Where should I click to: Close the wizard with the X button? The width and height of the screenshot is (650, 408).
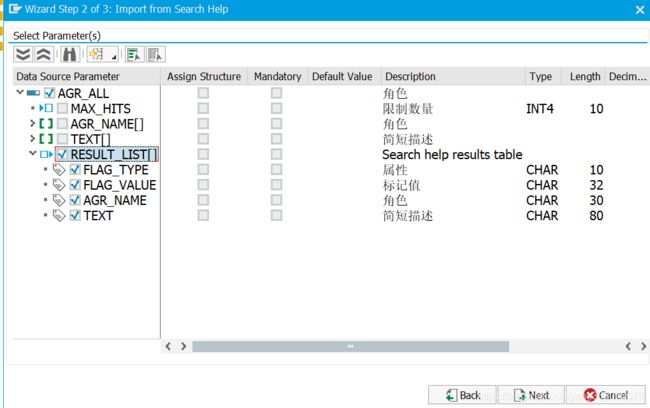[x=640, y=10]
